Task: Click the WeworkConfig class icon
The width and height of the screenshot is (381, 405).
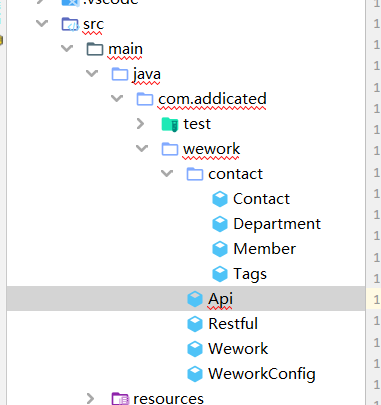Action: click(195, 374)
